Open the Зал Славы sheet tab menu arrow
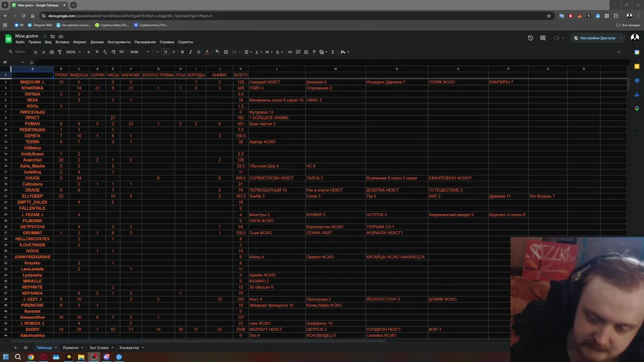This screenshot has height=362, width=644. pos(112,347)
